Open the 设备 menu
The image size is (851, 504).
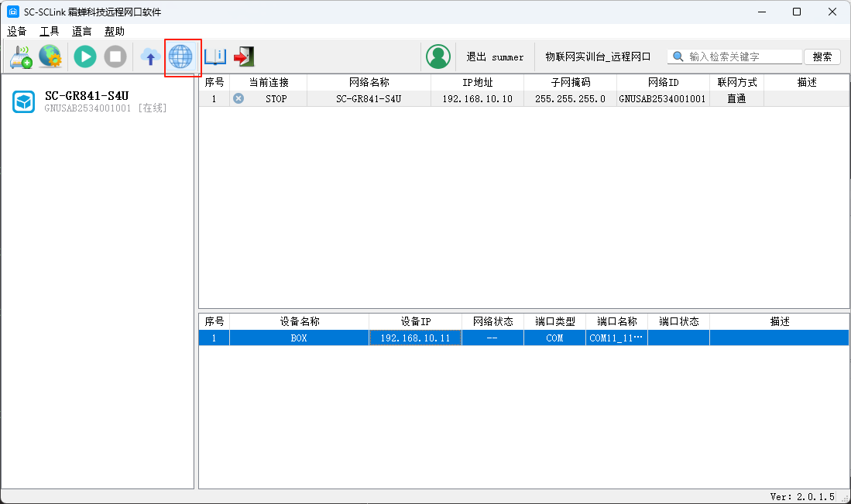point(17,32)
